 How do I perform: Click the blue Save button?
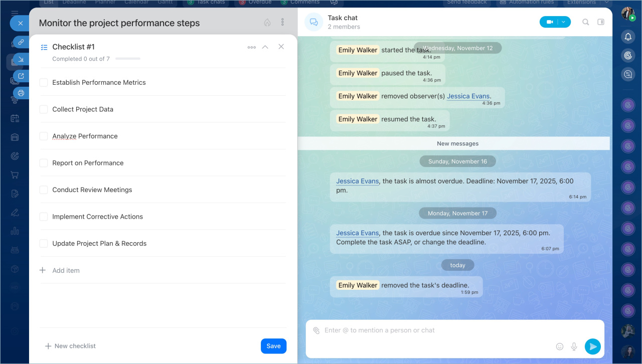[x=273, y=346]
